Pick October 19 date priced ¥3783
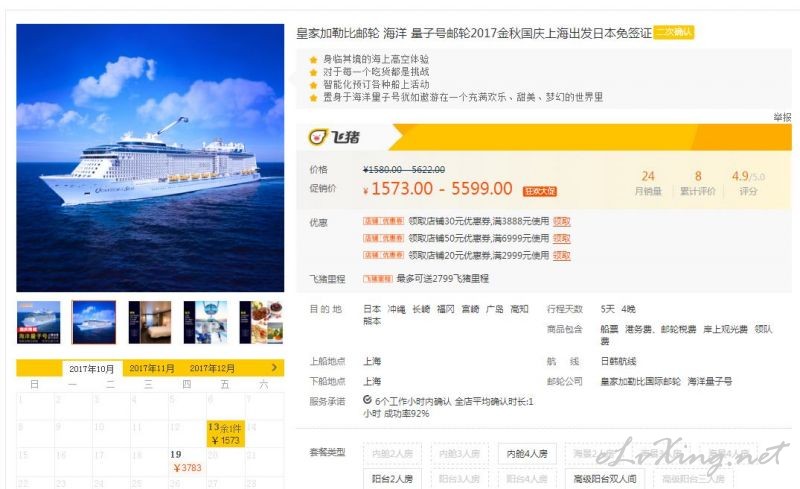Image resolution: width=800 pixels, height=489 pixels. tap(187, 461)
